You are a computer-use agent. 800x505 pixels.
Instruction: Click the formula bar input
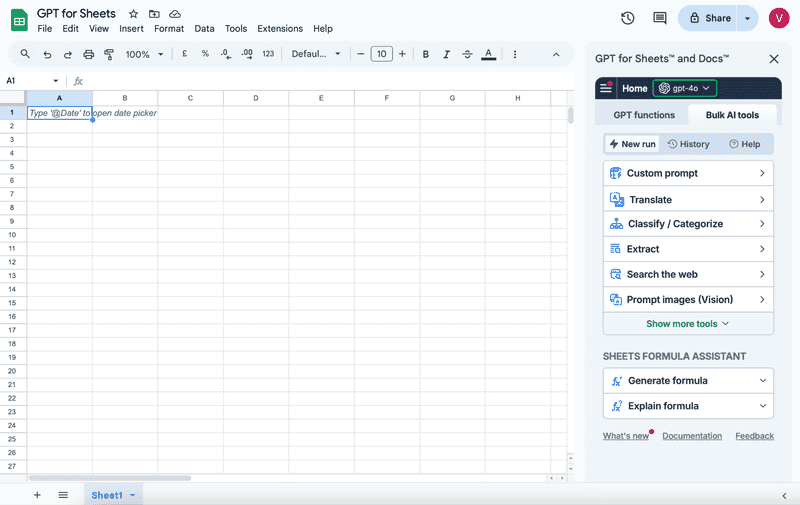point(327,81)
